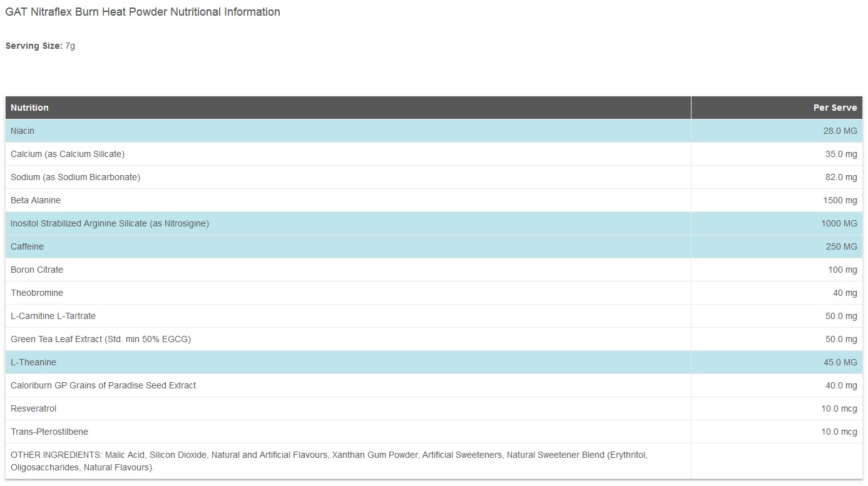Select the 'L-Theanine' row label
The height and width of the screenshot is (486, 868).
coord(33,362)
